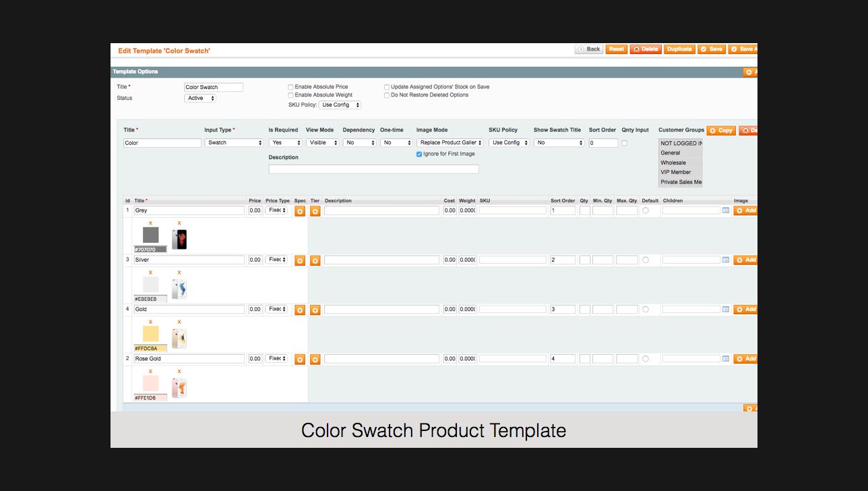Click the Tier plus icon for Gold row

tap(315, 310)
